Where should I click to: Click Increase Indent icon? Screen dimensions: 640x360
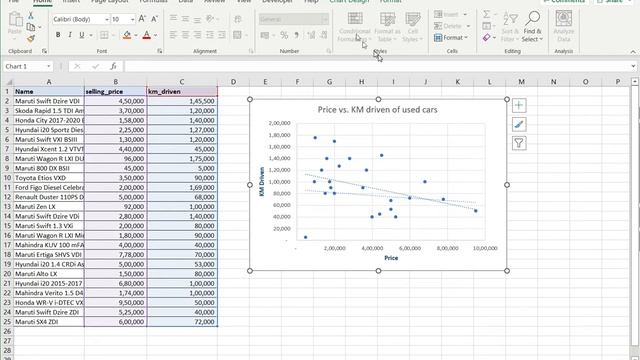222,35
